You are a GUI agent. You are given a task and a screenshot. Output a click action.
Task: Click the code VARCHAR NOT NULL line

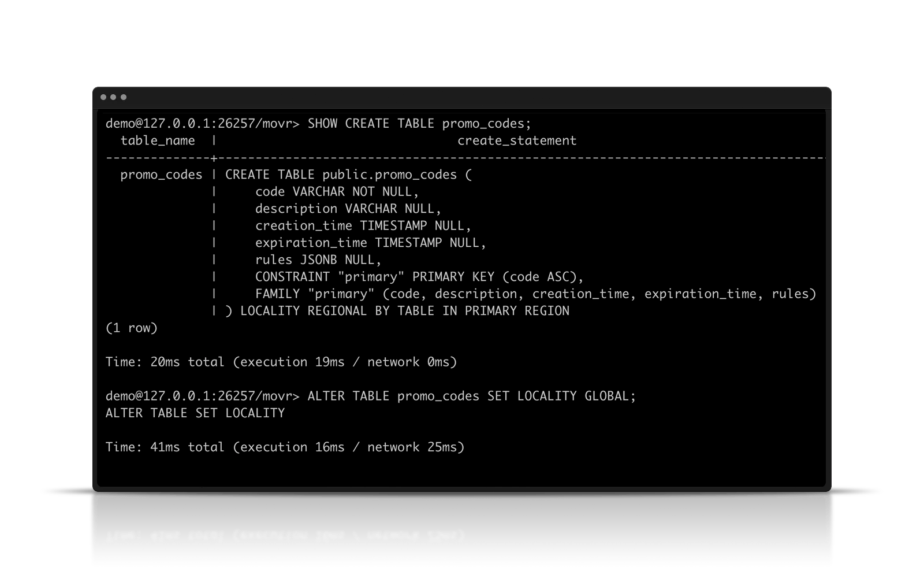[x=337, y=192]
